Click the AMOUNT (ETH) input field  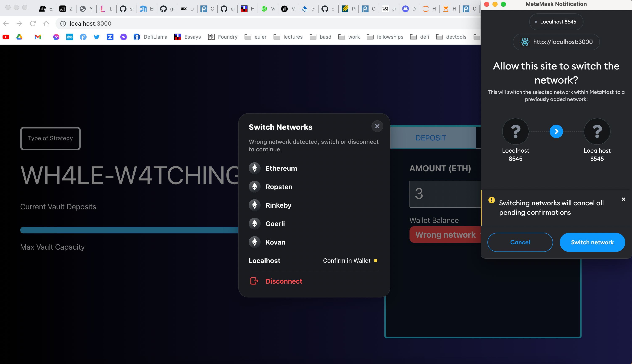click(x=445, y=194)
